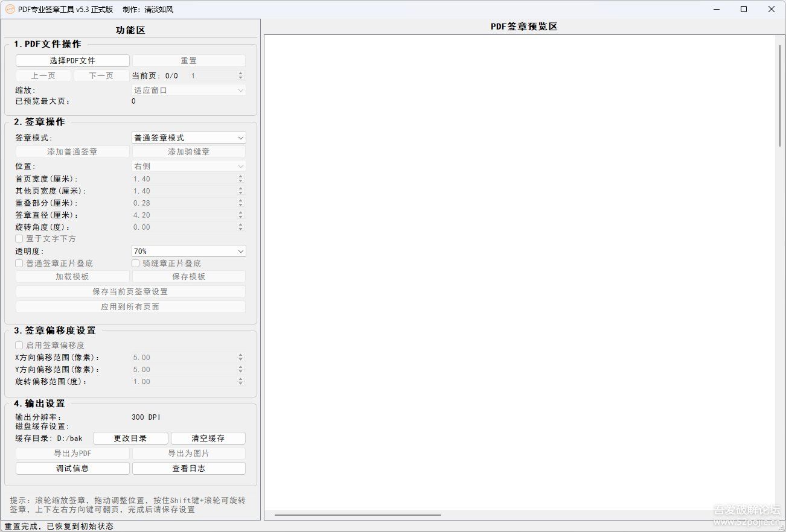
Task: Reset the tool using the 重置 button
Action: (x=188, y=60)
